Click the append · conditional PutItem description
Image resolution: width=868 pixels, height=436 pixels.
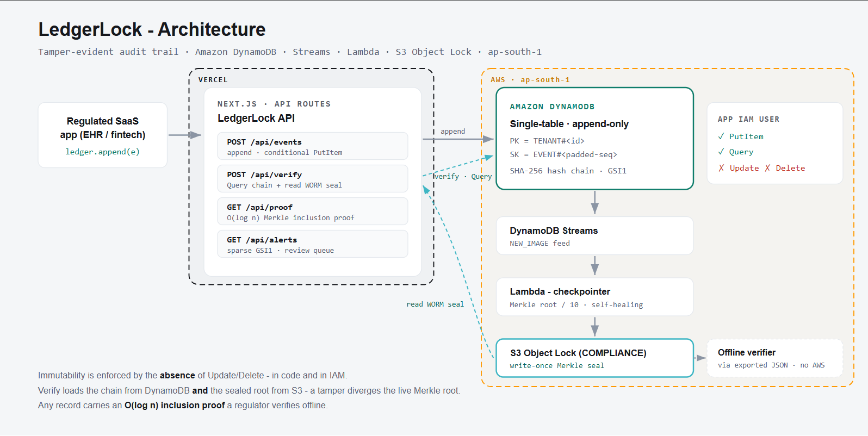(284, 153)
